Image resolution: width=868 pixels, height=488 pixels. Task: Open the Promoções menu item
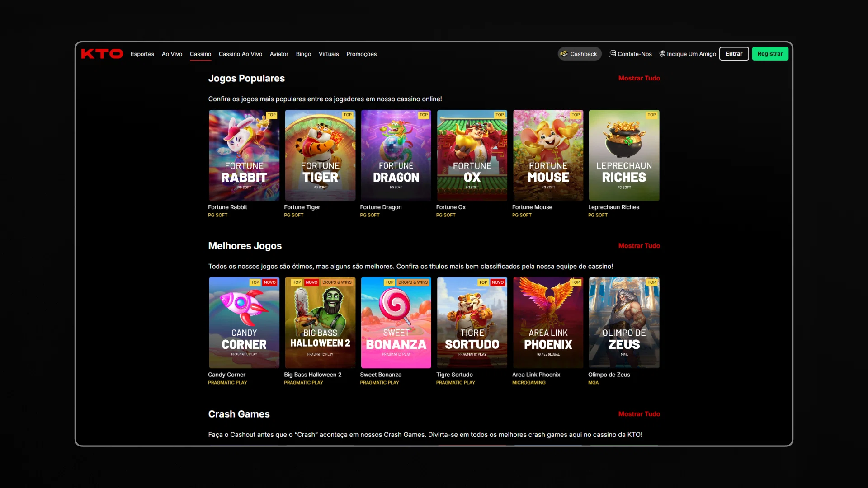click(361, 54)
